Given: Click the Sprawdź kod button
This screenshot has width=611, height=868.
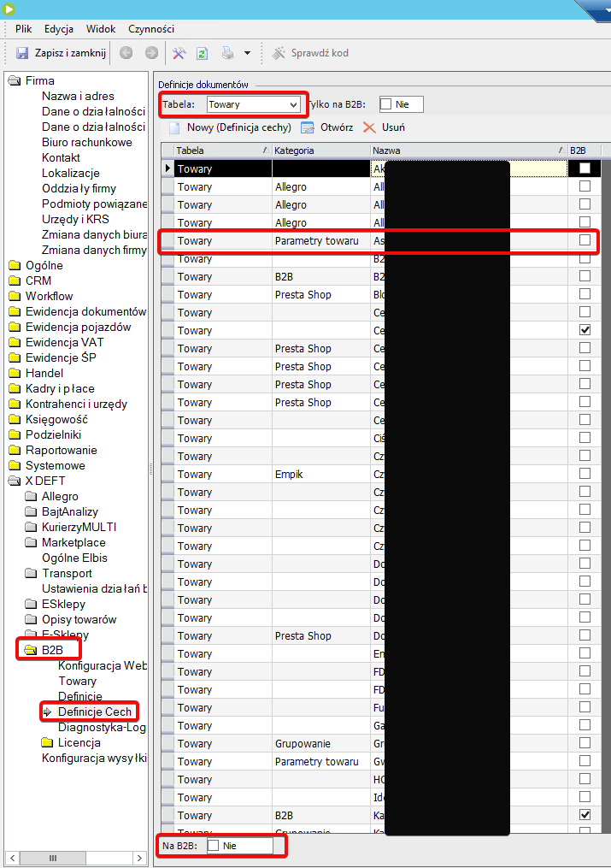Looking at the screenshot, I should coord(310,53).
